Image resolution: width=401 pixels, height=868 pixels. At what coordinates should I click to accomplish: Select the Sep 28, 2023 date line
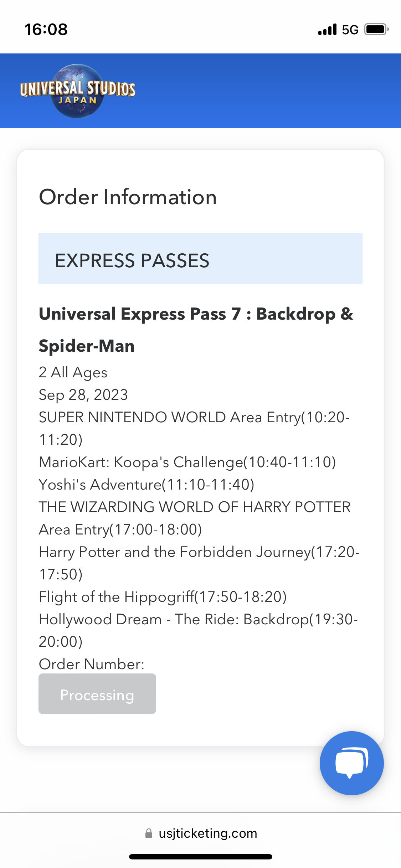[x=83, y=395]
